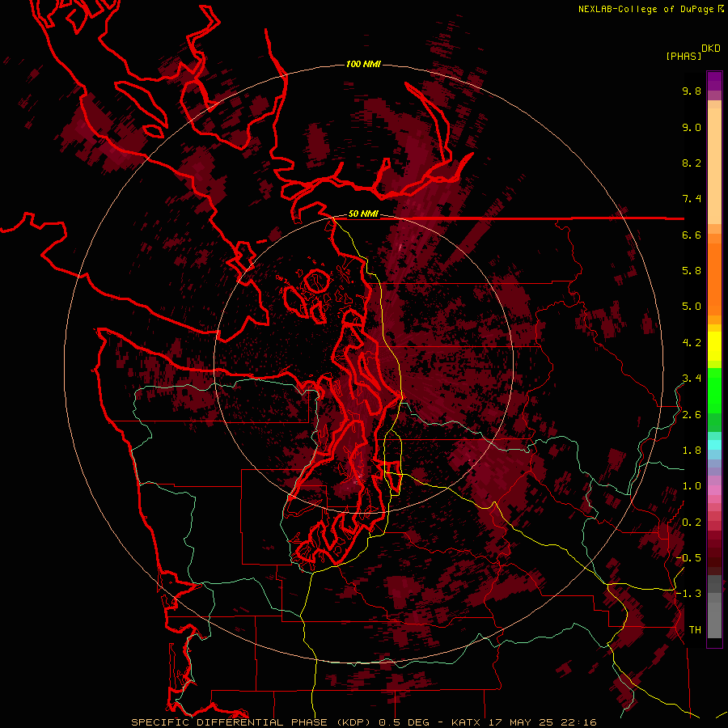Image resolution: width=728 pixels, height=728 pixels.
Task: Click the 9.8 value on the color scale
Action: click(x=692, y=91)
